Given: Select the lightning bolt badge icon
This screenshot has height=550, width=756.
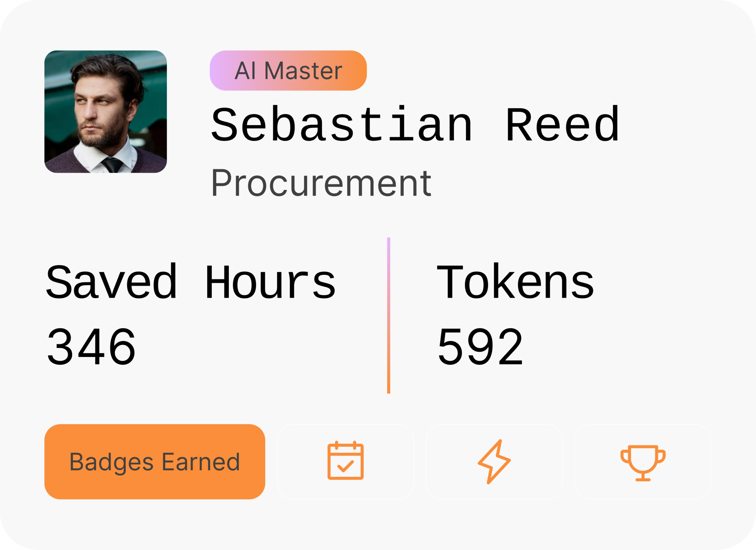Looking at the screenshot, I should pos(494,461).
